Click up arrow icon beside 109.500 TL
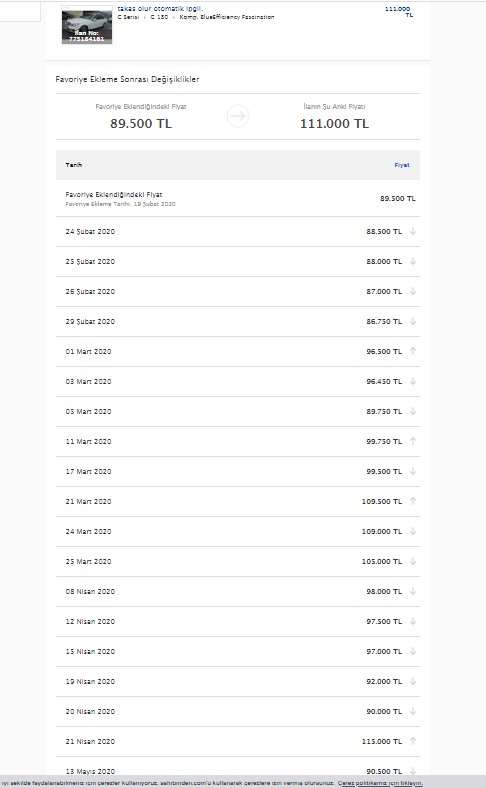This screenshot has height=788, width=486. 413,501
